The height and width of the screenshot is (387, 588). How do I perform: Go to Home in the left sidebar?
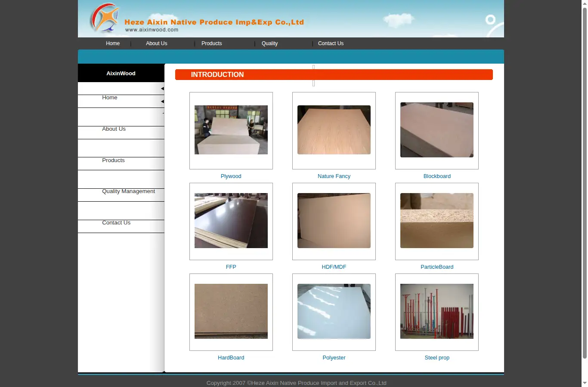coord(110,98)
